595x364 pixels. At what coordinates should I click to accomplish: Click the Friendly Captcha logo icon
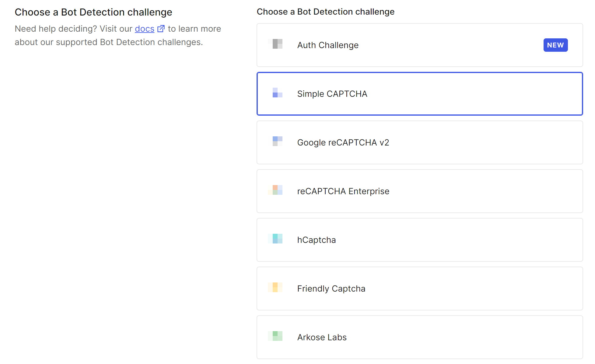[275, 287]
